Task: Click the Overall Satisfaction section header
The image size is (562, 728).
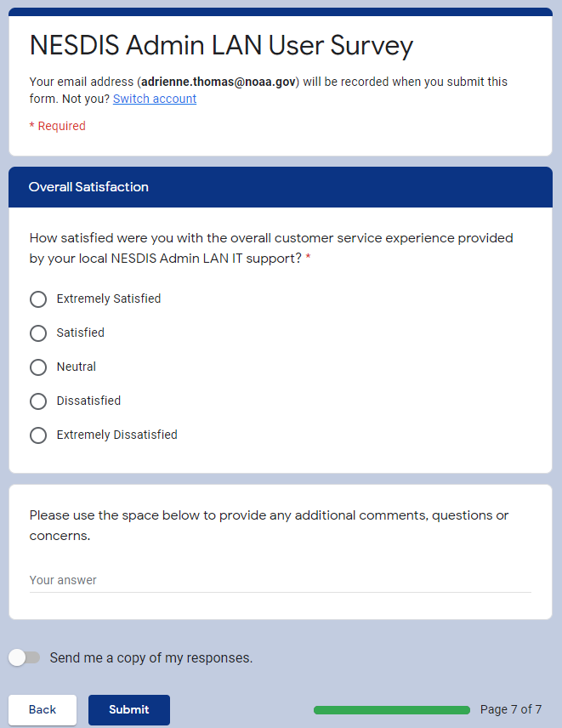Action: [88, 187]
